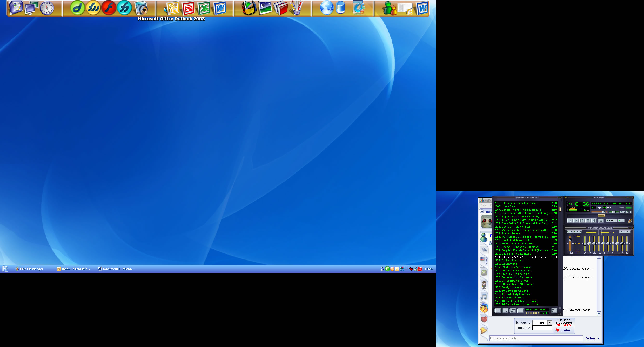The image size is (644, 347).
Task: Open Excel from the icon dock
Action: pos(204,8)
